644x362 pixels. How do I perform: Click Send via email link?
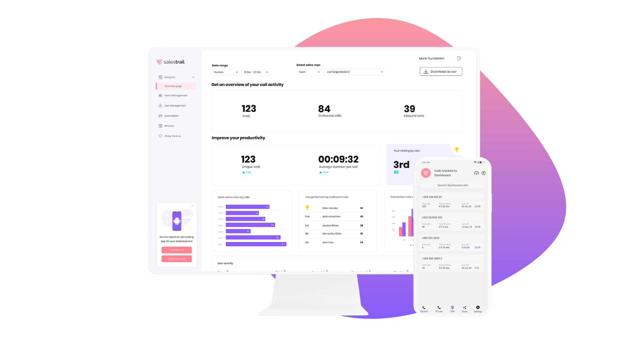pyautogui.click(x=176, y=258)
